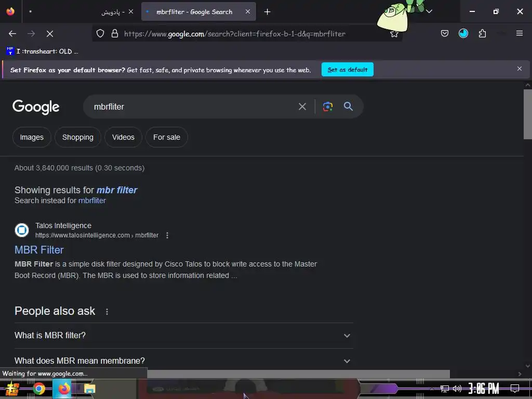Expand What does MBR mean membrane? question
Viewport: 532px width, 399px height.
point(183,361)
